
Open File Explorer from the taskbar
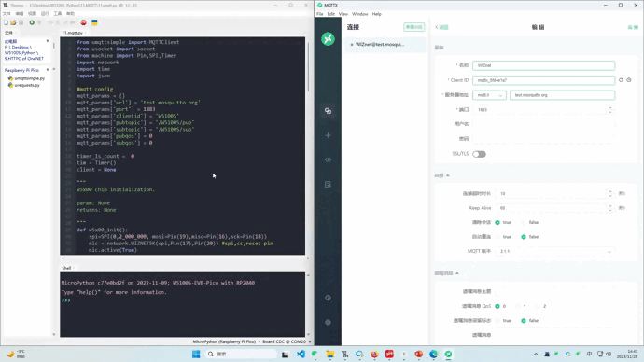click(329, 354)
